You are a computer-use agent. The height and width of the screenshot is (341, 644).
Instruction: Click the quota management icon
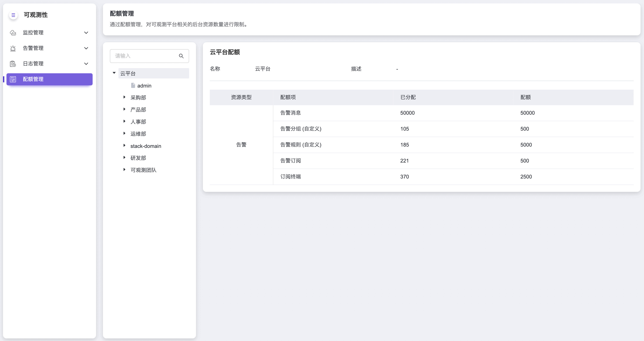(x=13, y=79)
